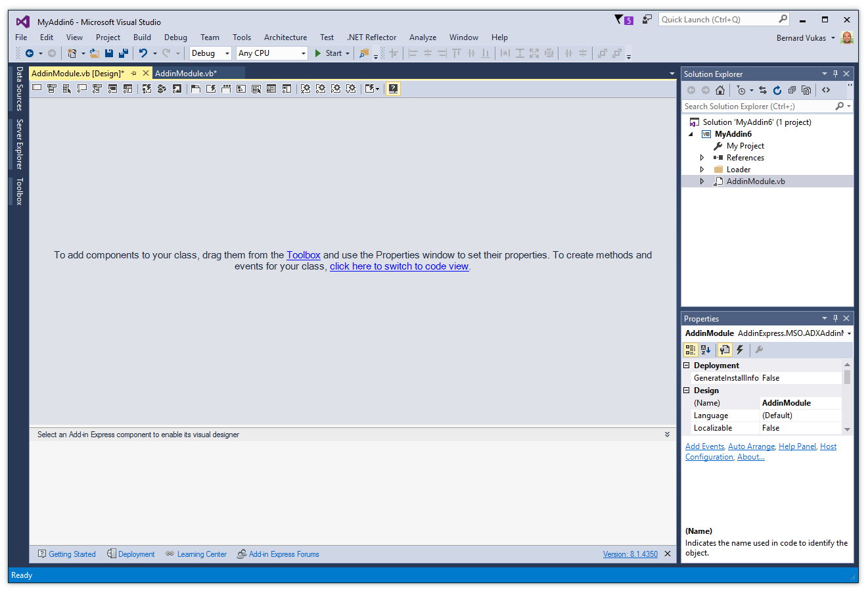
Task: Click the Help Panel link
Action: (x=797, y=446)
